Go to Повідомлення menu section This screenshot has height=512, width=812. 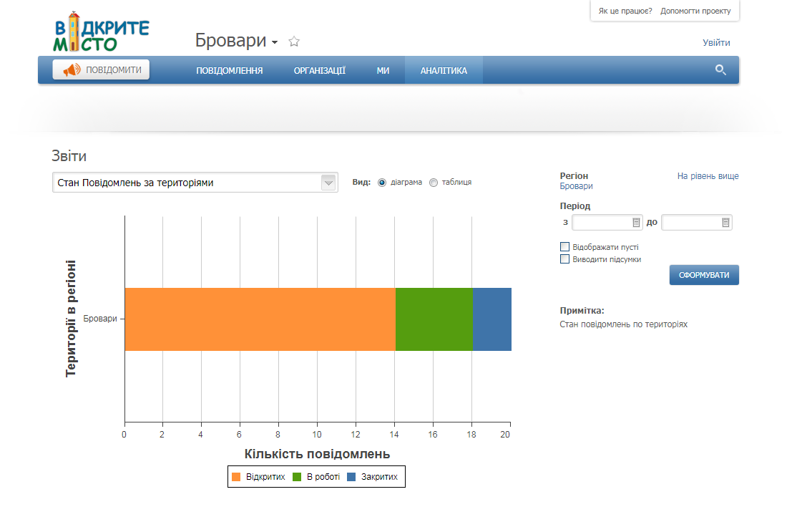(x=230, y=70)
